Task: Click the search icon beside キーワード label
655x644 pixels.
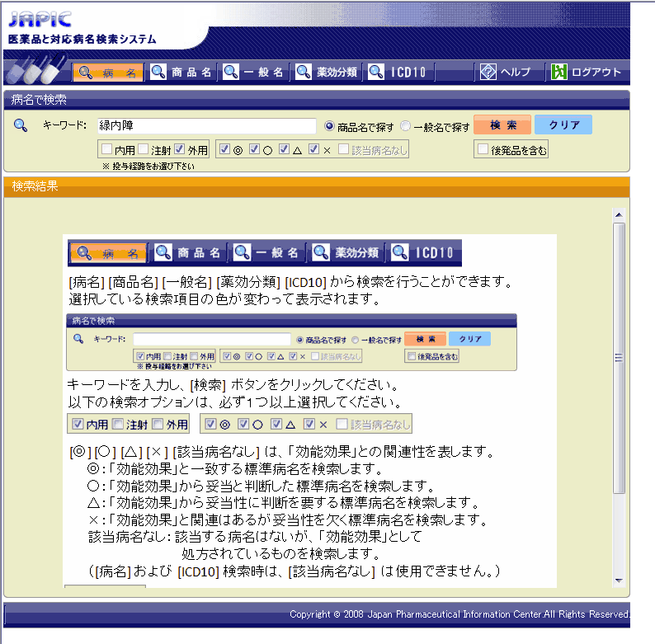Action: [22, 126]
